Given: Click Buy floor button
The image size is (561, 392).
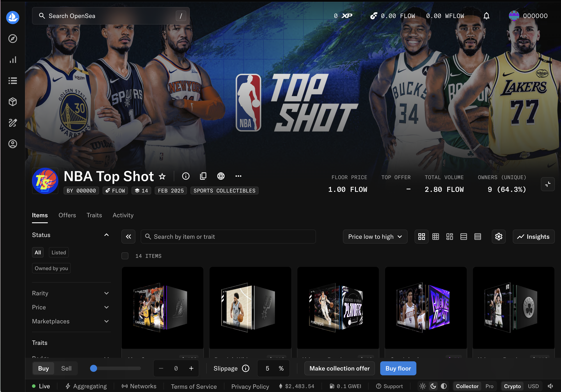Looking at the screenshot, I should point(398,368).
